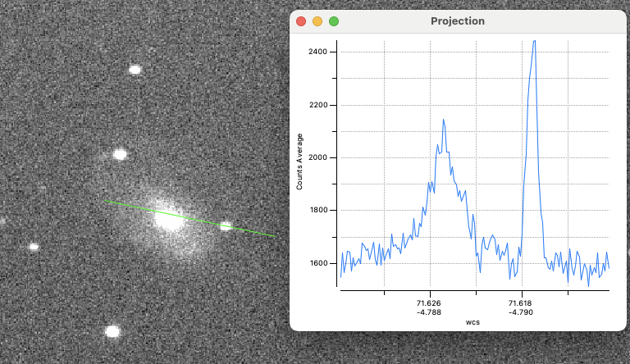Screen dimensions: 630x364
Task: Click the 2400 y-axis tick label
Action: tap(317, 52)
